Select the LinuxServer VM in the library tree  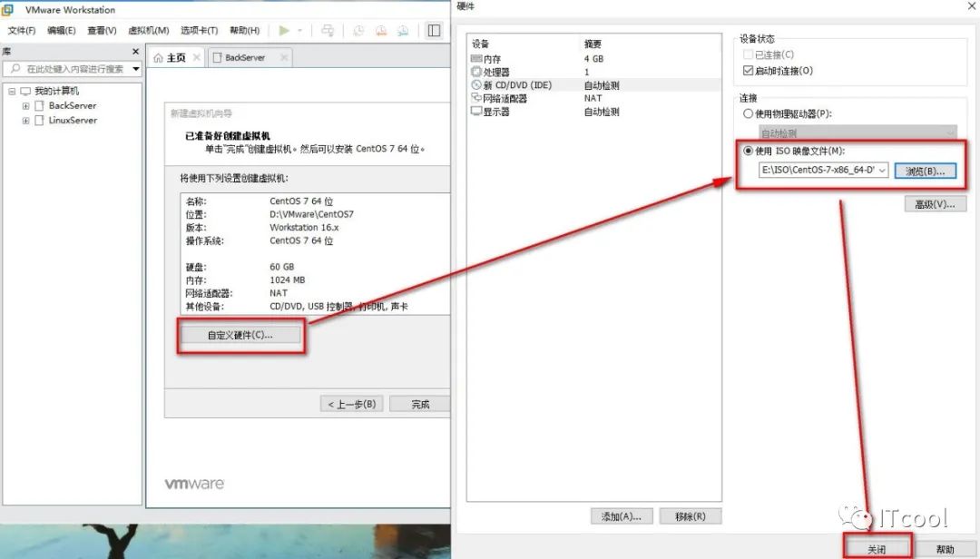73,120
